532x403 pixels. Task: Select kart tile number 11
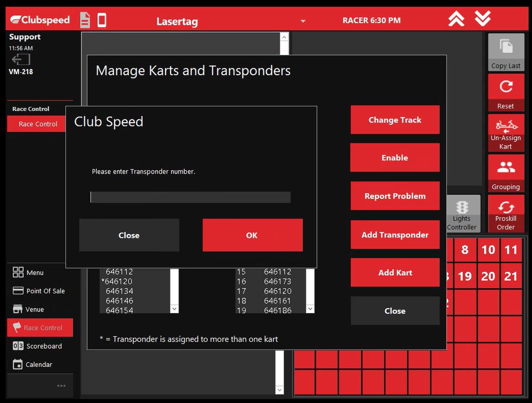click(511, 250)
